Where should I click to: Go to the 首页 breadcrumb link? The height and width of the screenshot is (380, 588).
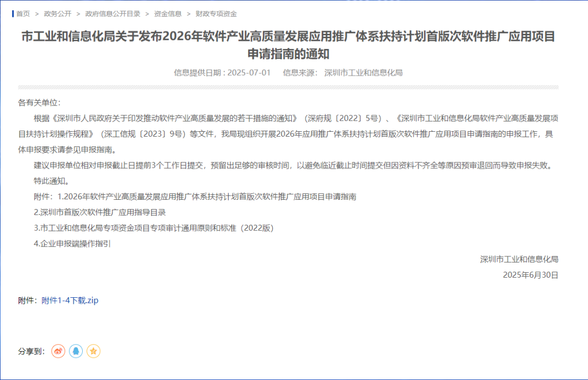pos(23,14)
